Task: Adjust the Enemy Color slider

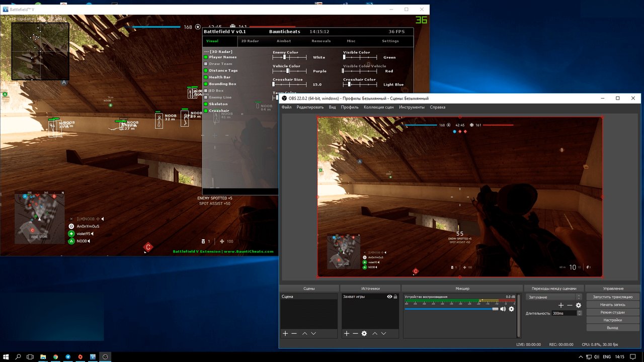Action: (290, 57)
